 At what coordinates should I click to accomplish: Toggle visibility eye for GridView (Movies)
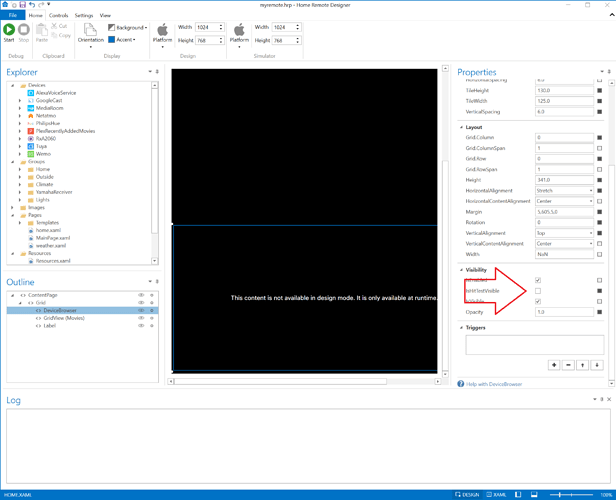coord(141,318)
